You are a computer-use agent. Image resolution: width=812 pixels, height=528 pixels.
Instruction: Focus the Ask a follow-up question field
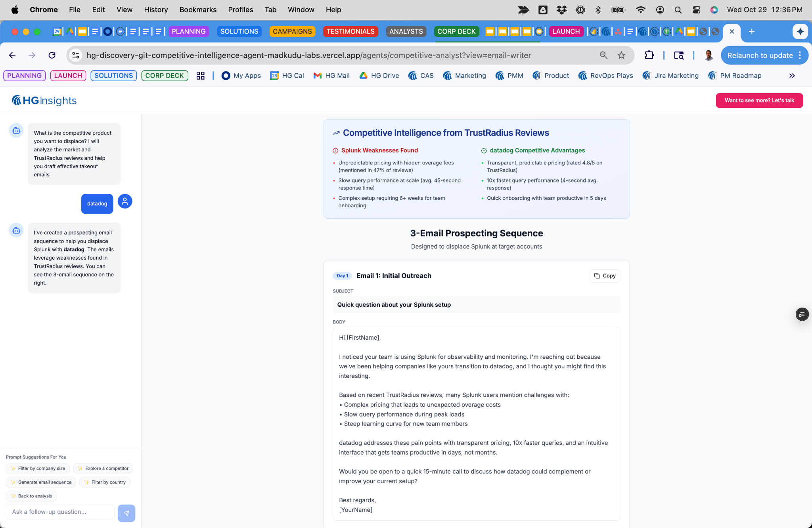coord(60,512)
